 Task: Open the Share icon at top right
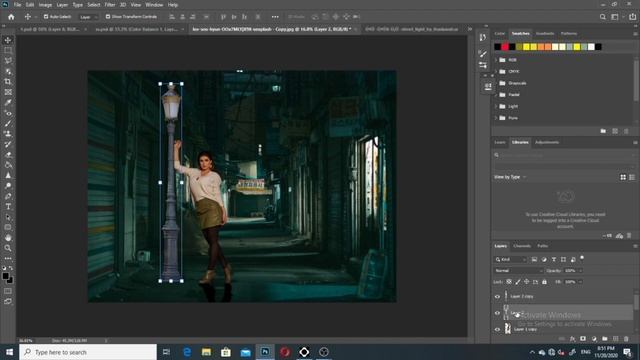click(632, 17)
